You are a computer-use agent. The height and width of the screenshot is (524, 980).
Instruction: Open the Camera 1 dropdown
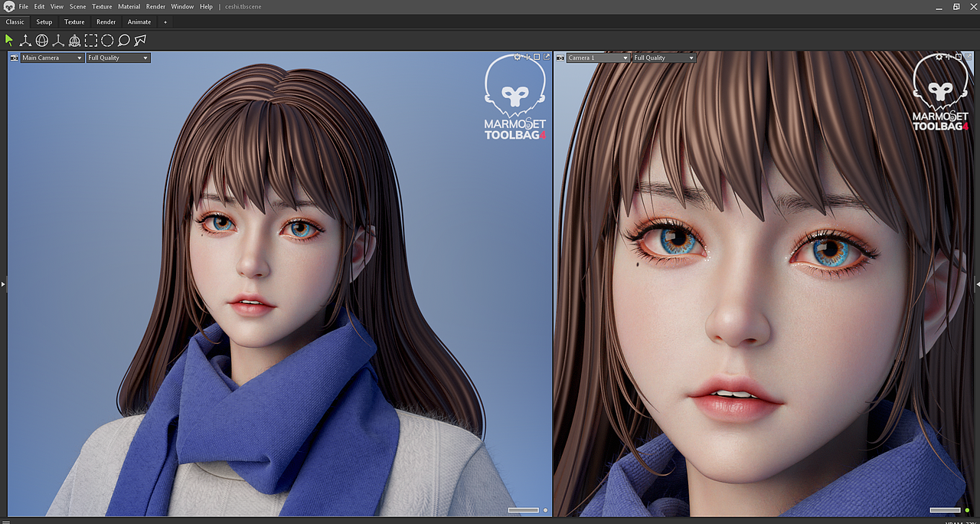598,57
